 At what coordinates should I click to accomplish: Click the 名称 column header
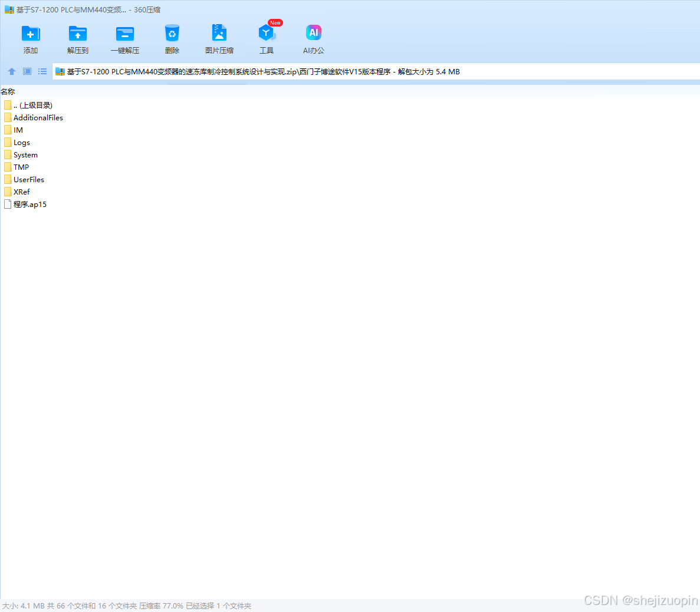tap(8, 91)
